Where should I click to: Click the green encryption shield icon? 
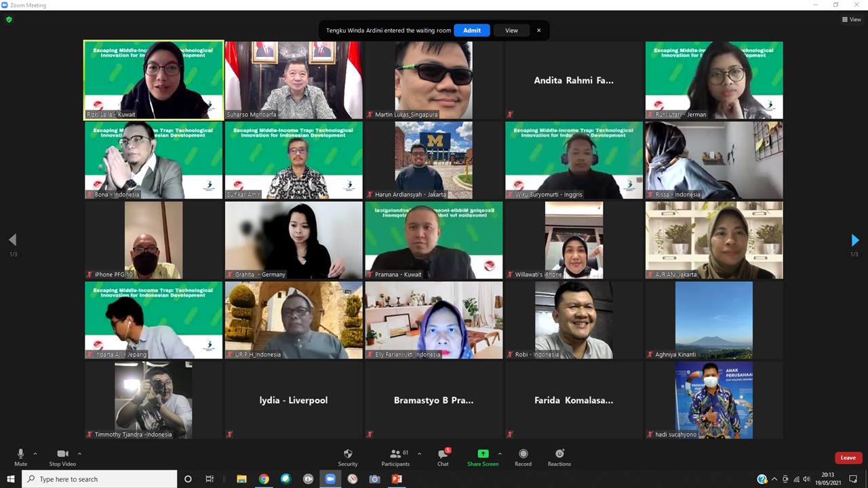coord(9,20)
